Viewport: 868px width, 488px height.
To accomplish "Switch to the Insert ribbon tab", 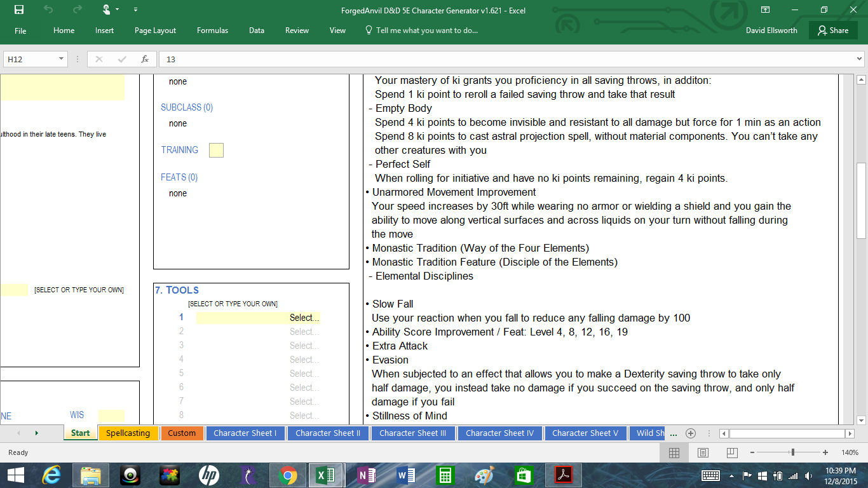I will tap(104, 30).
